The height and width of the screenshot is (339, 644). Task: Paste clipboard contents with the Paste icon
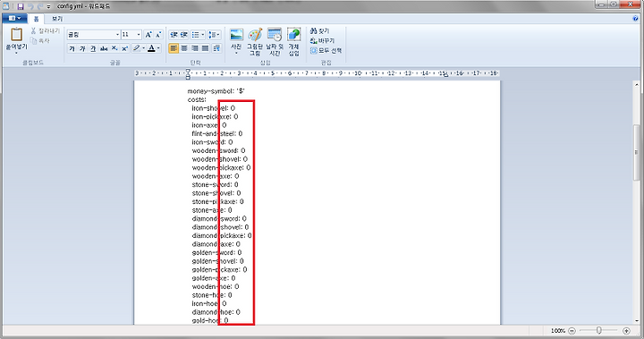16,34
